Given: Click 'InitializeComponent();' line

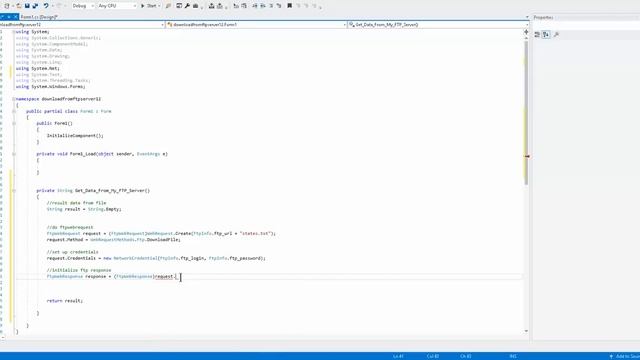Looking at the screenshot, I should pos(75,136).
